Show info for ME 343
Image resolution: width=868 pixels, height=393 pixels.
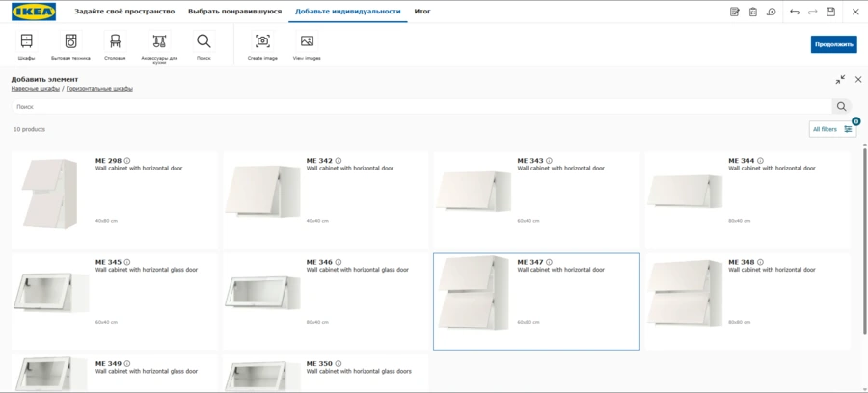point(549,160)
